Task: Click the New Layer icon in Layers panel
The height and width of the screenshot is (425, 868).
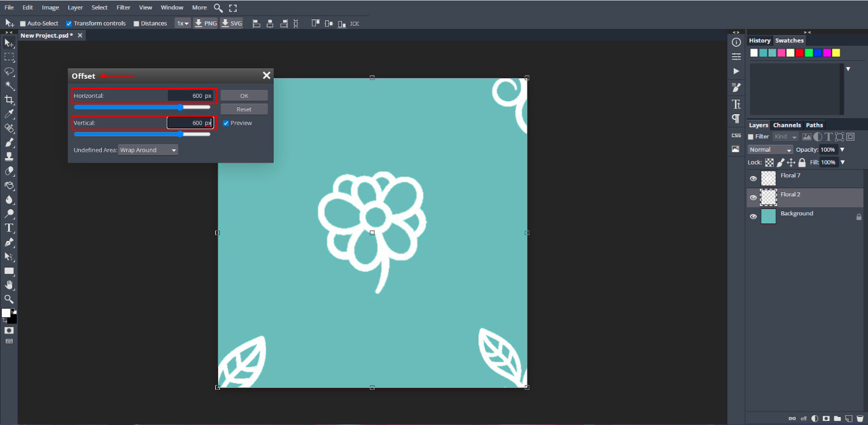Action: [848, 418]
